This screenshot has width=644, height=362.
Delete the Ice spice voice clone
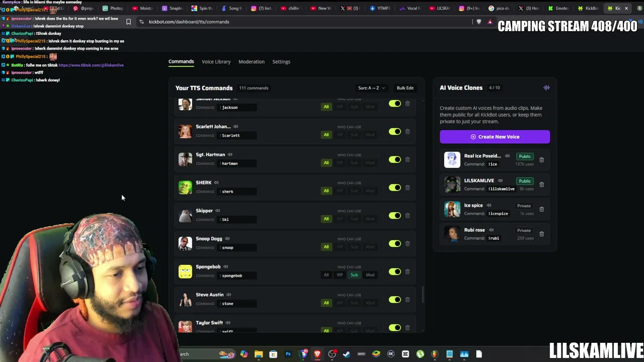(x=541, y=209)
